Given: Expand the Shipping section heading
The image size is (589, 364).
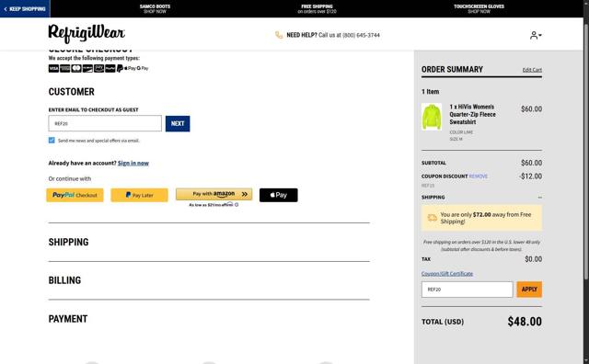Looking at the screenshot, I should point(69,242).
